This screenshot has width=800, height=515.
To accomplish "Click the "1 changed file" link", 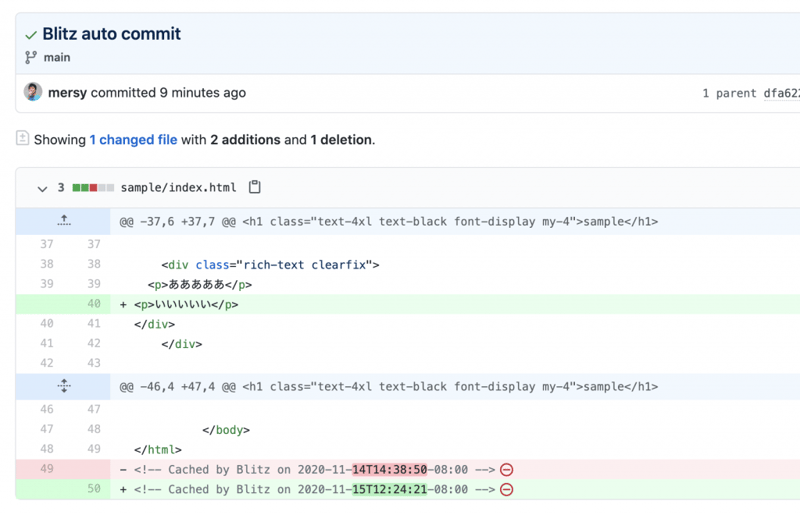I will 133,140.
